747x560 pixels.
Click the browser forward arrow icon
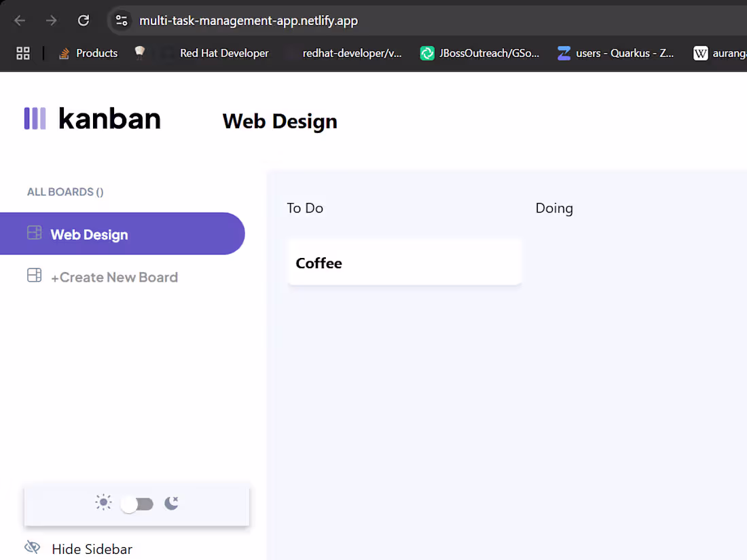tap(51, 20)
